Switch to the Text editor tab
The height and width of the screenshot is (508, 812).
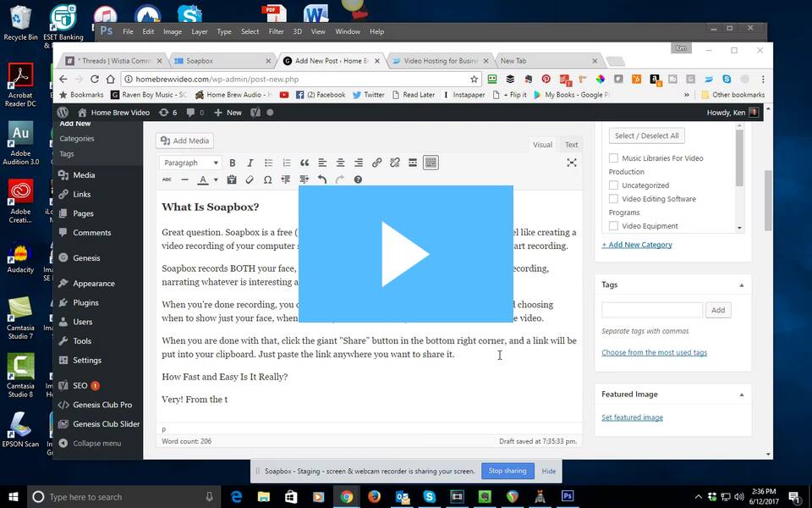click(571, 145)
